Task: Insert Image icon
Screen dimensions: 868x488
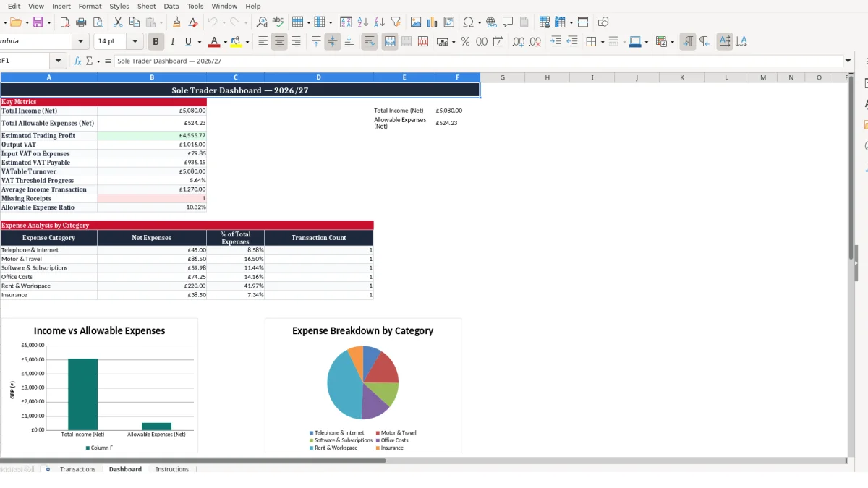Action: [x=416, y=22]
